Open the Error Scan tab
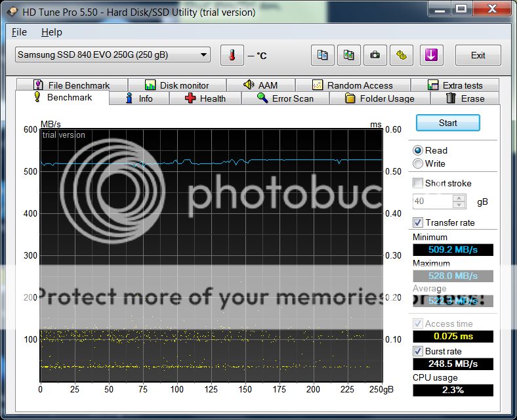The height and width of the screenshot is (420, 517). point(285,98)
